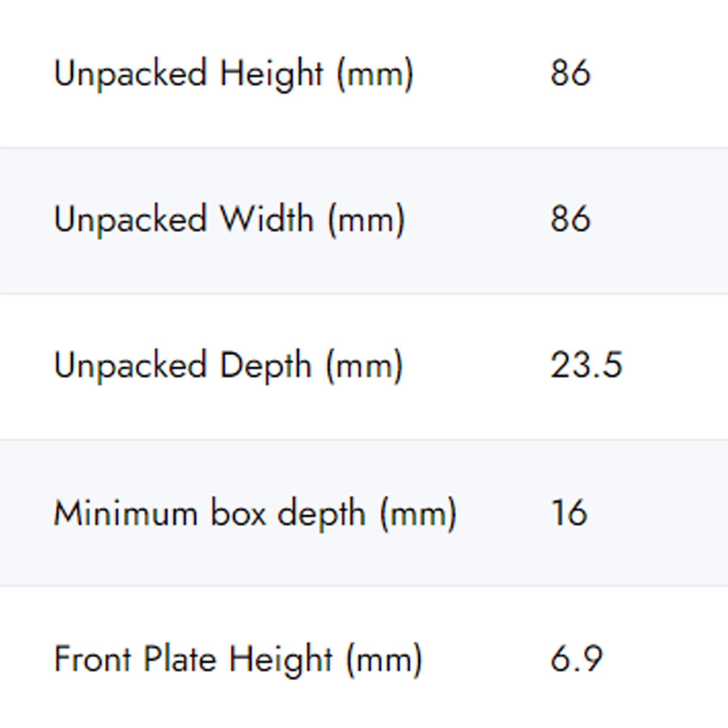Select the Minimum box depth value 16
This screenshot has width=728, height=728.
569,512
